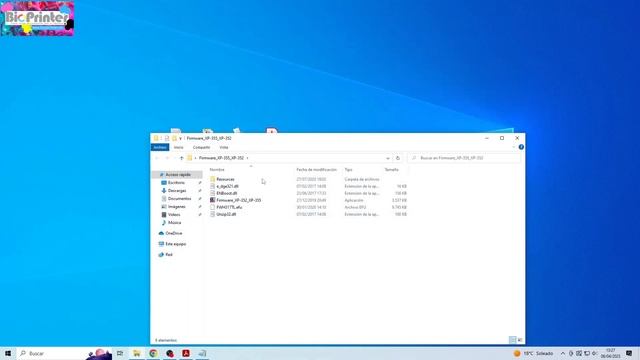Go up one folder level
The image size is (640, 360).
pos(181,158)
